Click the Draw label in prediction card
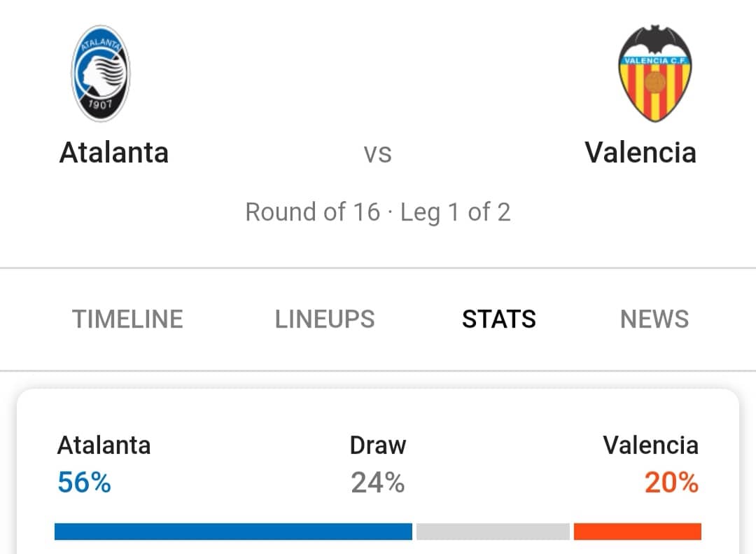This screenshot has height=554, width=756. (x=377, y=445)
